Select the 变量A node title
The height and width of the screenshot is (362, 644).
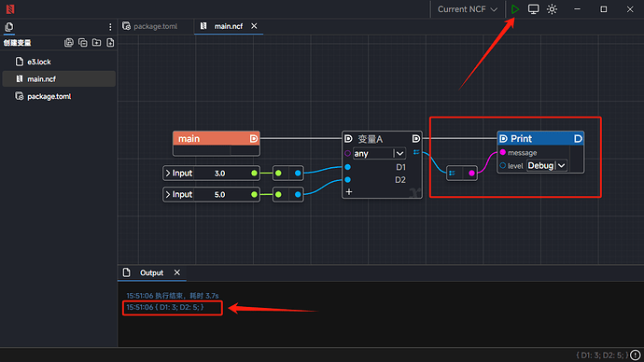370,139
